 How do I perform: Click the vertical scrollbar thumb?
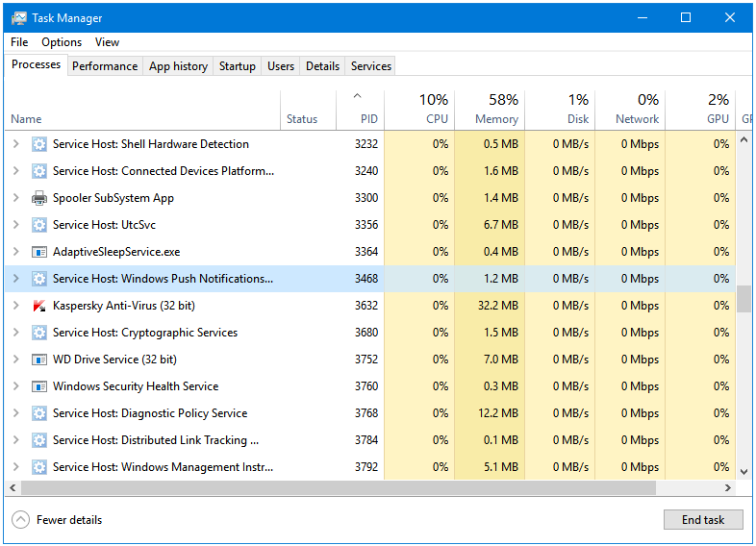[743, 299]
